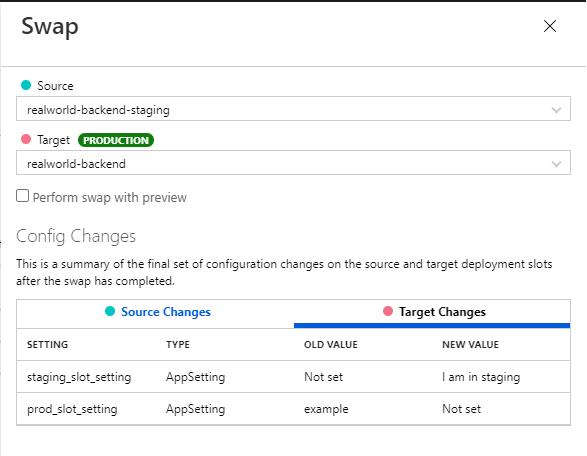Viewport: 587px width, 456px height.
Task: Click the pink dot in the Target Changes tab
Action: pos(388,311)
